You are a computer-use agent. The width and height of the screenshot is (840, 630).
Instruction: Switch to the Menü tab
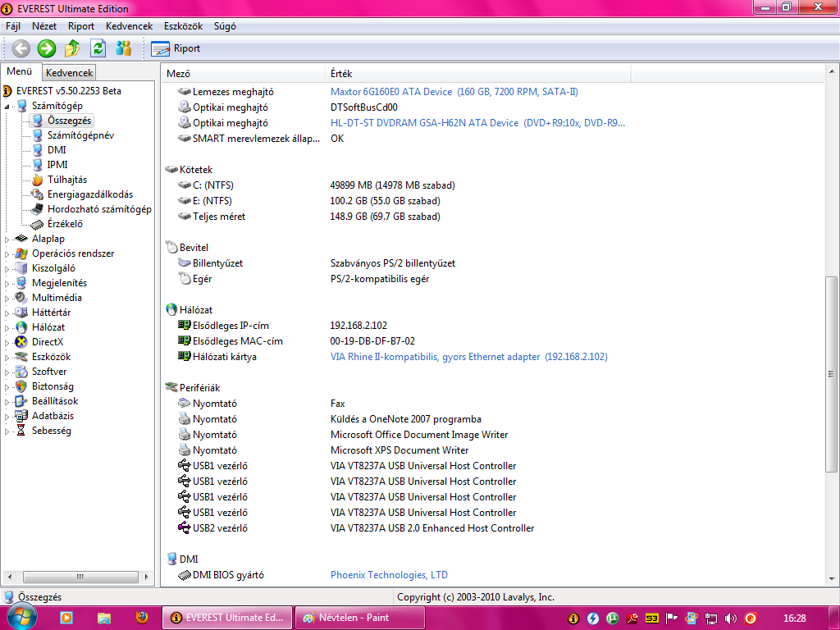point(20,71)
